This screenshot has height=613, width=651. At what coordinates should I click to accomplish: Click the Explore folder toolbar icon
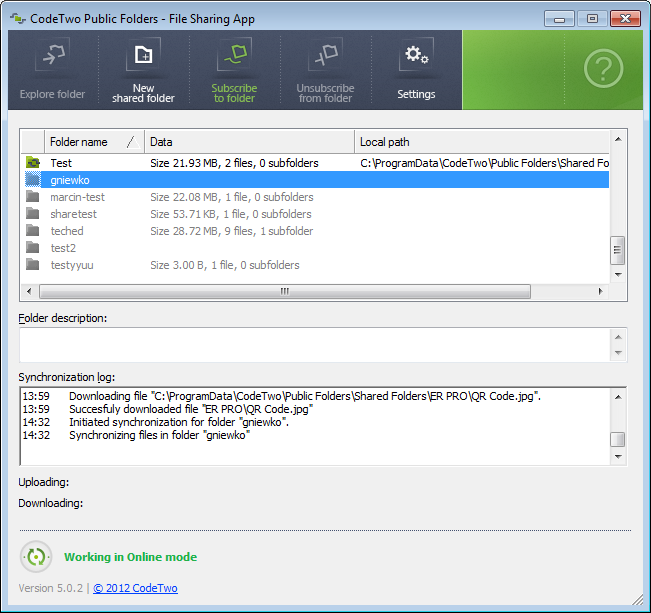pos(53,55)
